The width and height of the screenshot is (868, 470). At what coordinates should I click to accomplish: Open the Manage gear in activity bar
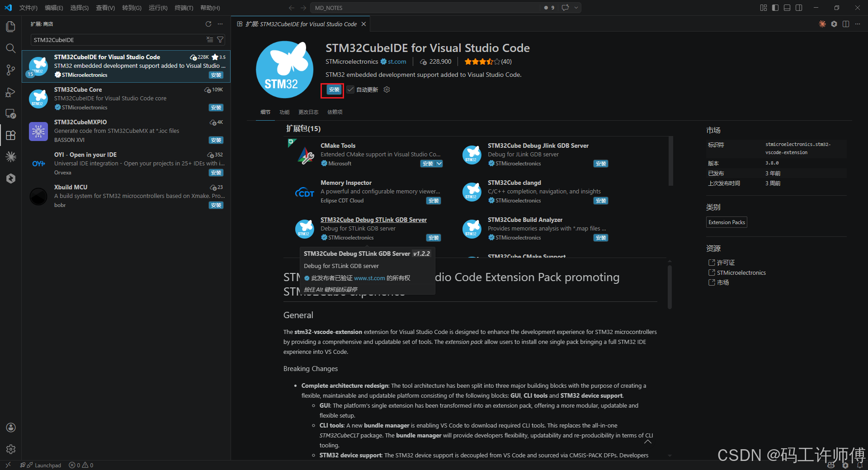pyautogui.click(x=11, y=449)
